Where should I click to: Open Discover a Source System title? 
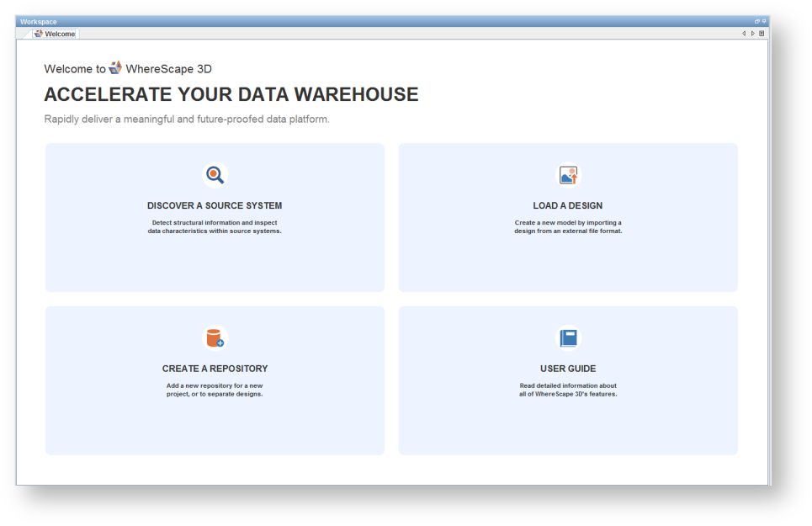(215, 205)
